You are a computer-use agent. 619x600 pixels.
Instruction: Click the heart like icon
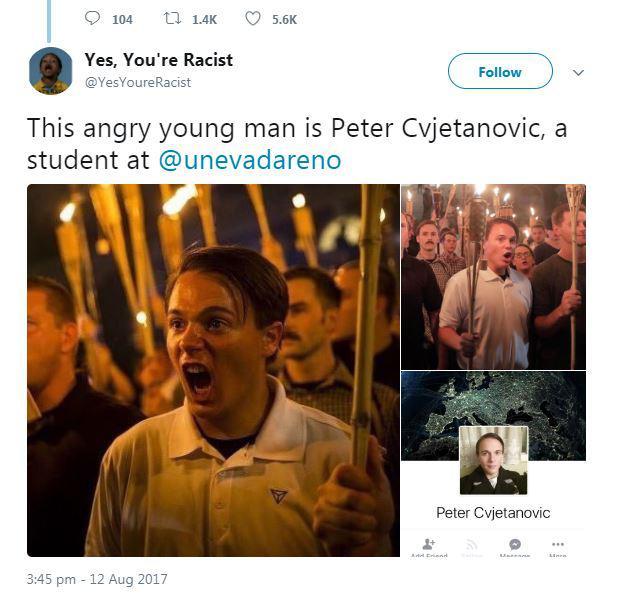tap(253, 18)
